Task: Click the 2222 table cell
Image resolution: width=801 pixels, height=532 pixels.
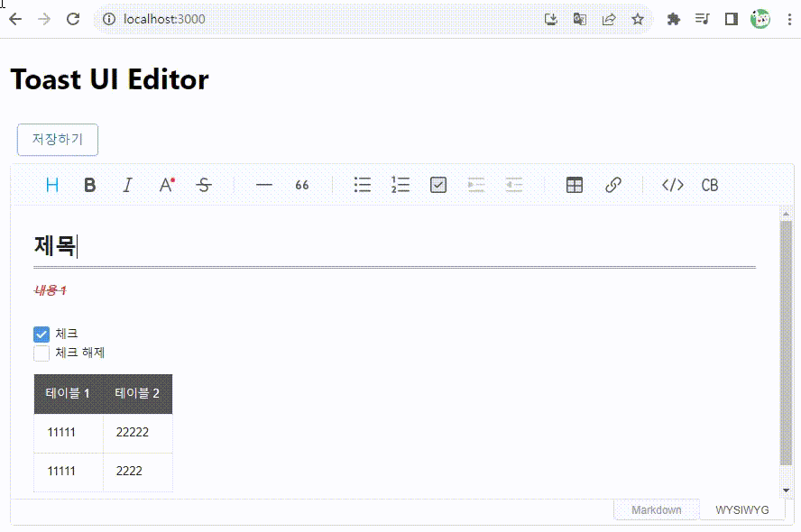Action: [137, 472]
